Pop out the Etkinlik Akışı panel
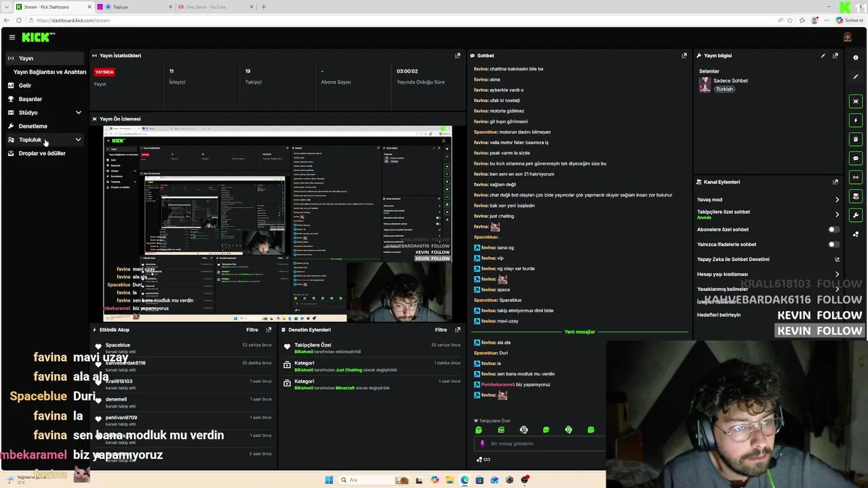The image size is (868, 488). 269,329
